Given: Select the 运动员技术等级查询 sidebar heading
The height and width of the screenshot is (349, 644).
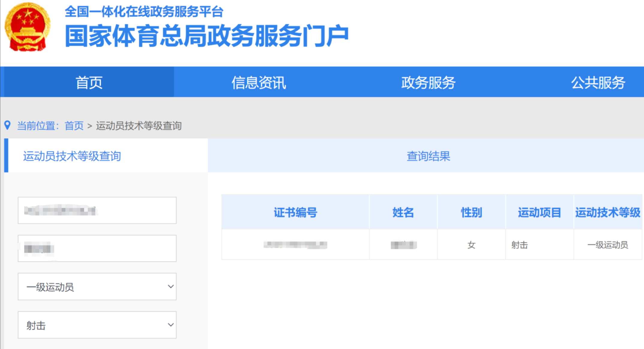Looking at the screenshot, I should (x=72, y=156).
